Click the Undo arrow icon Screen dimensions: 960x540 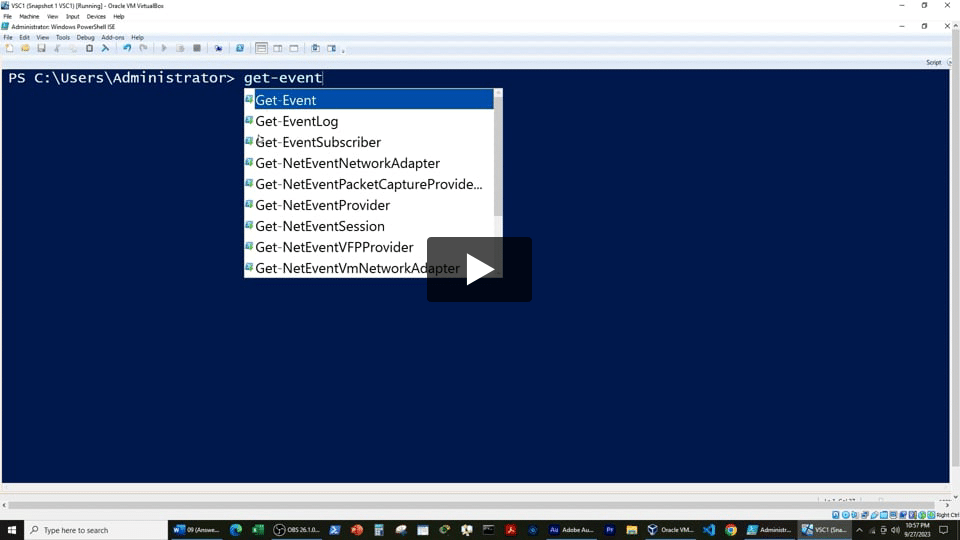127,48
